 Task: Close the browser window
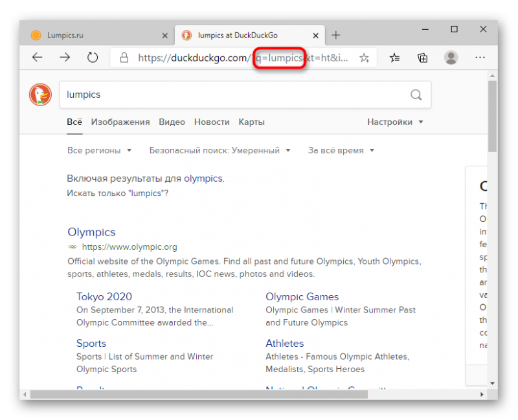(483, 29)
